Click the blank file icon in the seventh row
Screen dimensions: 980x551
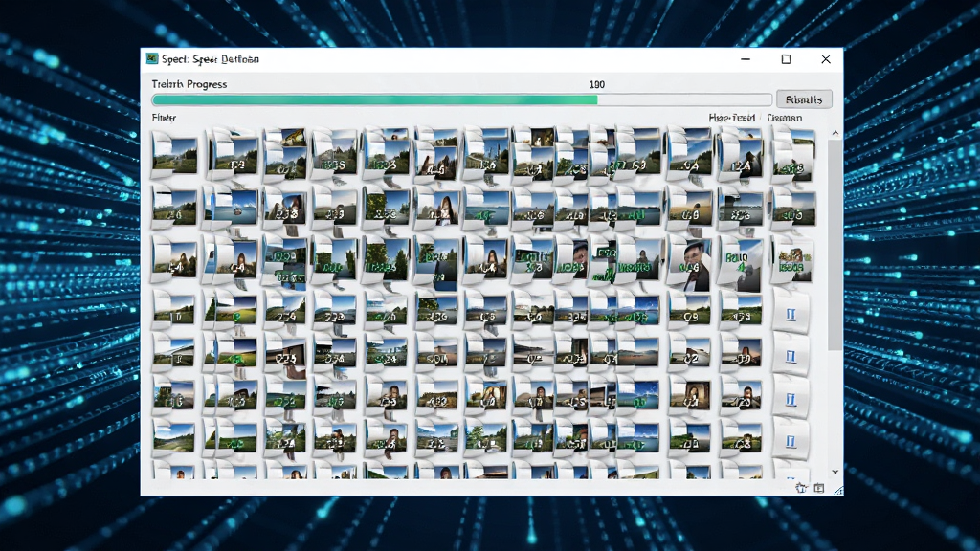click(791, 441)
